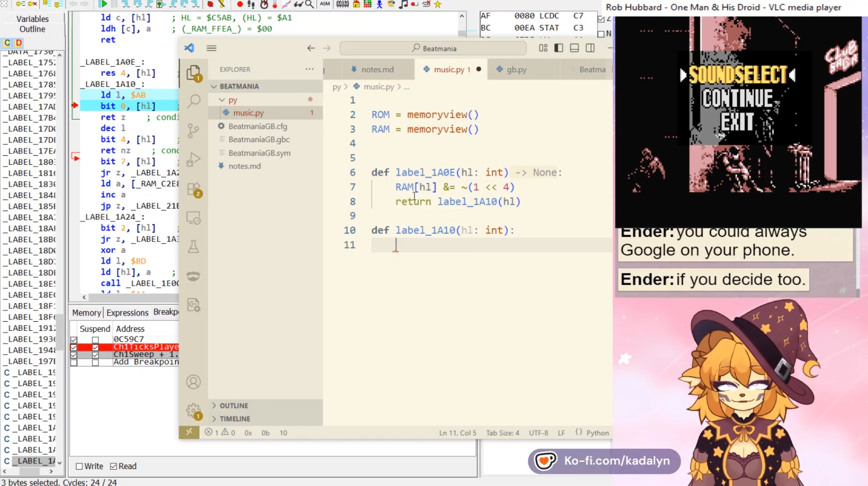This screenshot has width=868, height=486.
Task: Click the emulator green Run button
Action: 103,4
